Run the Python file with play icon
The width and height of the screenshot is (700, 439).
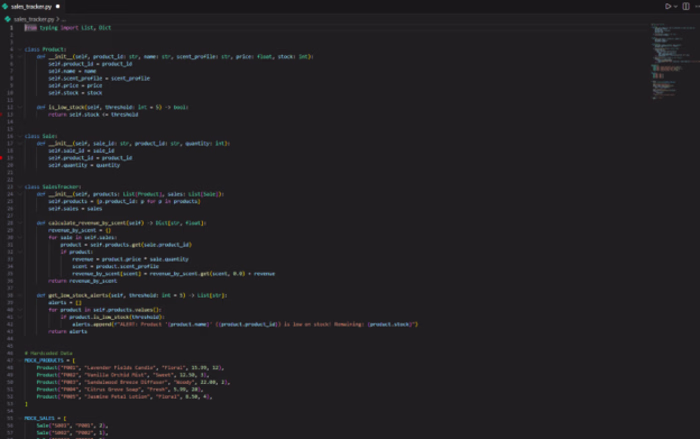click(668, 6)
